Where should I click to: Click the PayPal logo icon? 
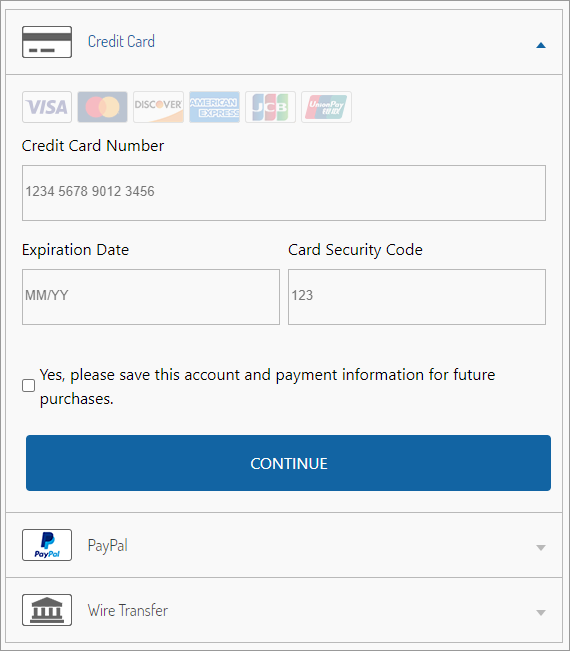click(x=47, y=545)
